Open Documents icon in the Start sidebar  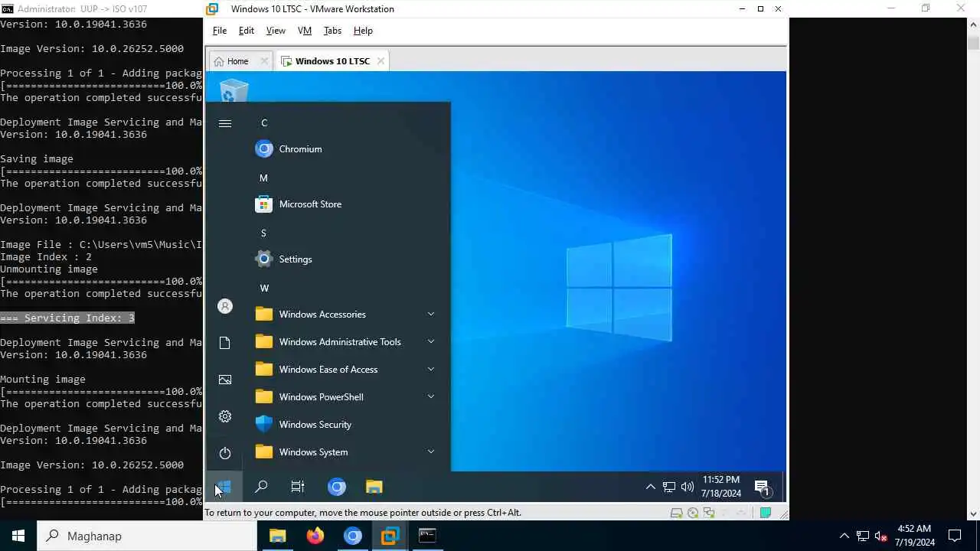click(225, 343)
